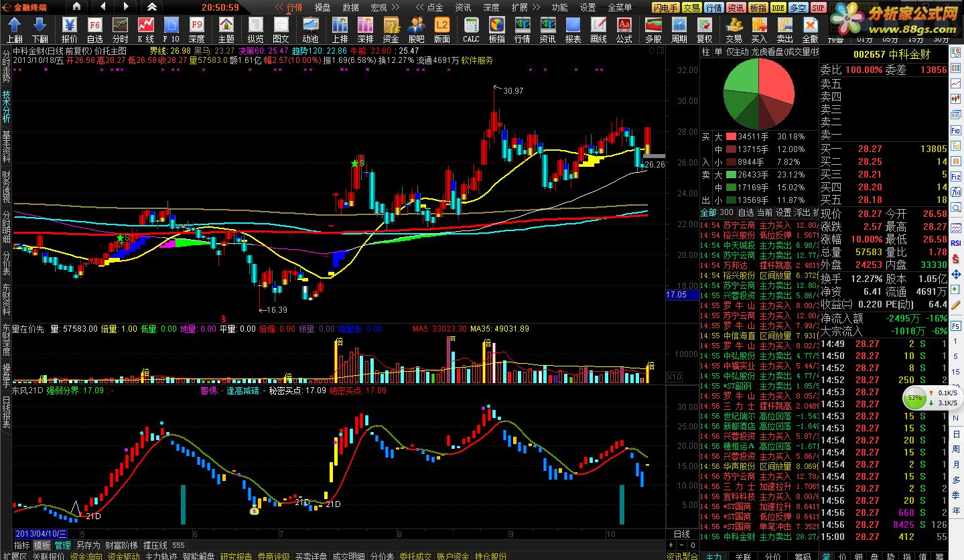This screenshot has width=964, height=560.
Task: Open the 资讯 menu in menu bar
Action: (464, 7)
